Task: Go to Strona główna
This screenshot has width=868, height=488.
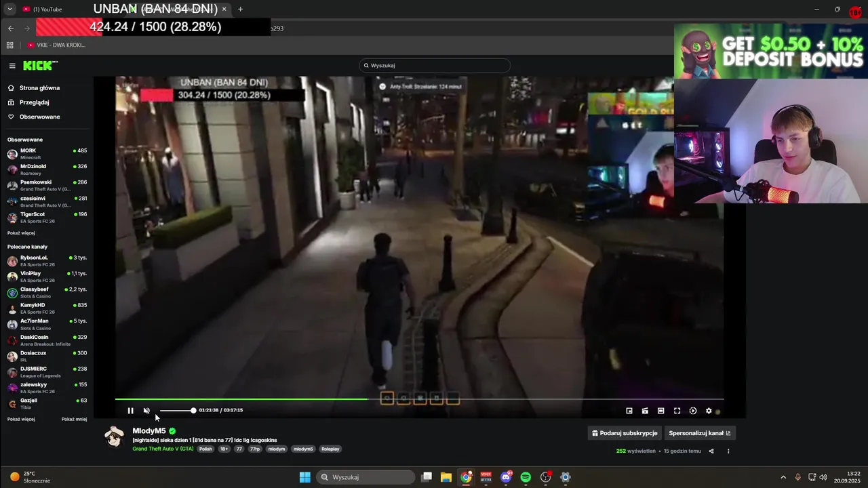Action: click(x=39, y=88)
